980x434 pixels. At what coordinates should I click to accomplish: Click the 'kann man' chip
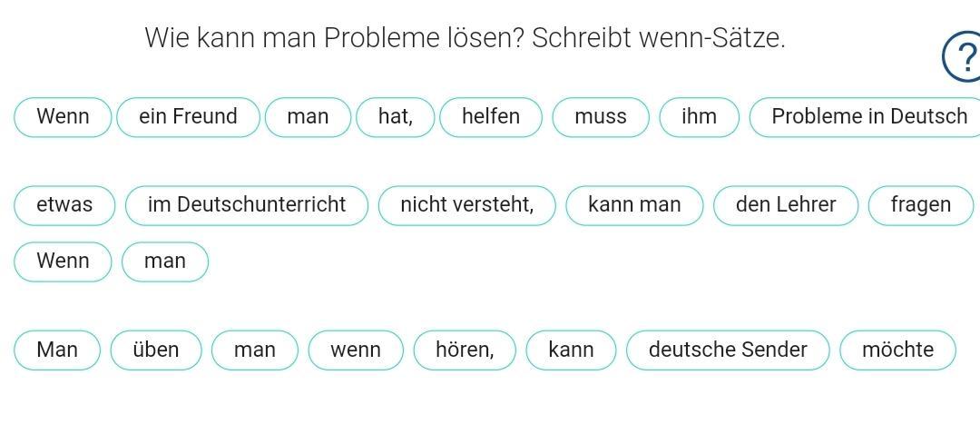(634, 205)
